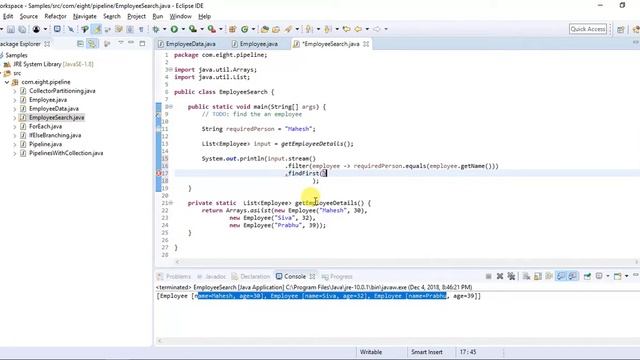
Task: Click the Search flashlight toolbar icon
Action: (289, 29)
